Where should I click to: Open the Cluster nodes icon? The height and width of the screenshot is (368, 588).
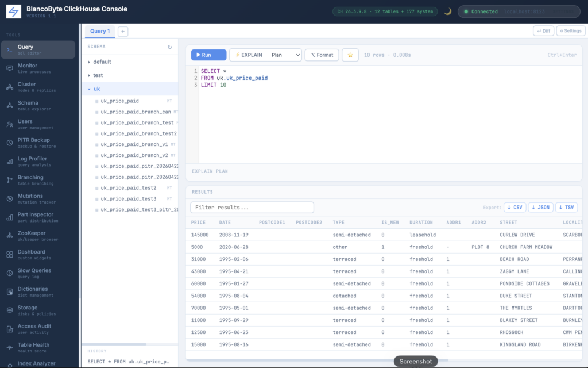coord(10,87)
